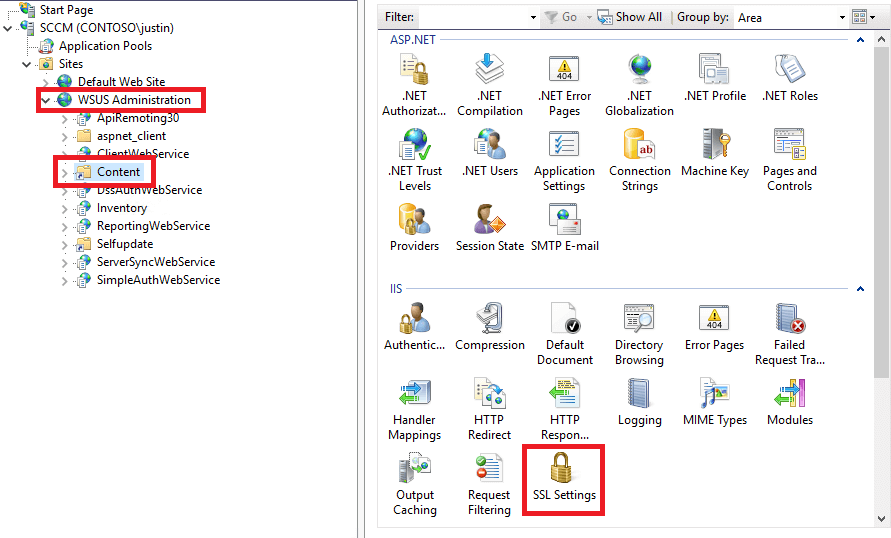Collapse the IIS group section
Image resolution: width=891 pixels, height=538 pixels.
click(x=860, y=289)
